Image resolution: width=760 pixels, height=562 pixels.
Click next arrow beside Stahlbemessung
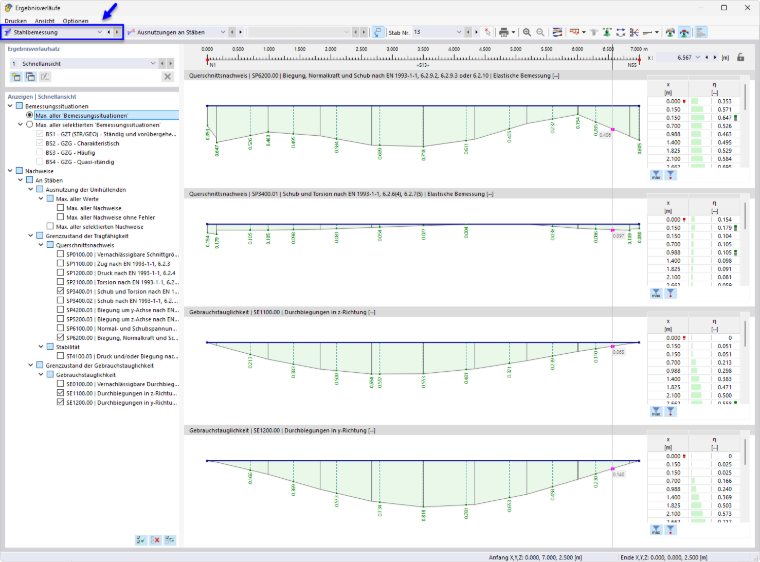point(117,32)
